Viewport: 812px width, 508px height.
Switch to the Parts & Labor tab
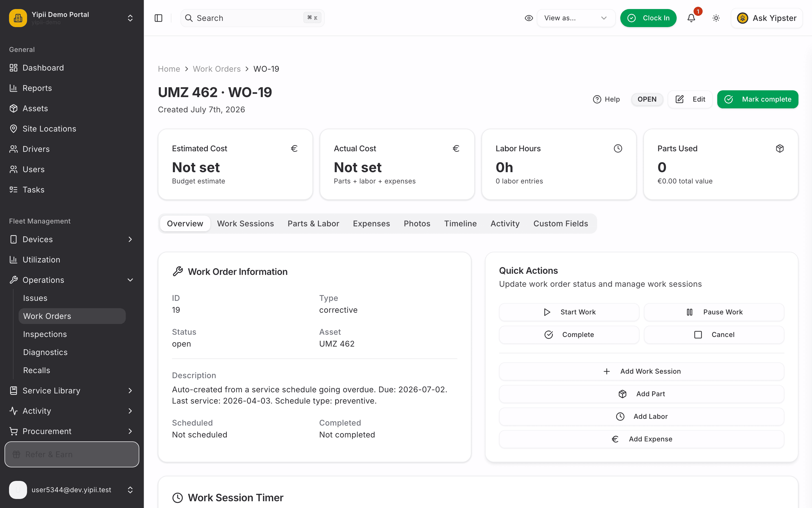[x=314, y=224]
